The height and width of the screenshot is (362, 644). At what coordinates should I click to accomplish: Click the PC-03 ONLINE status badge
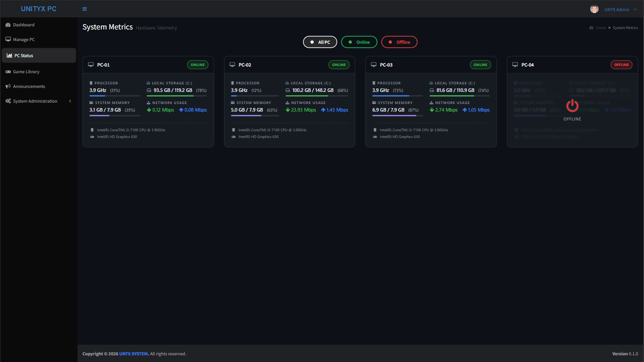[x=480, y=65]
